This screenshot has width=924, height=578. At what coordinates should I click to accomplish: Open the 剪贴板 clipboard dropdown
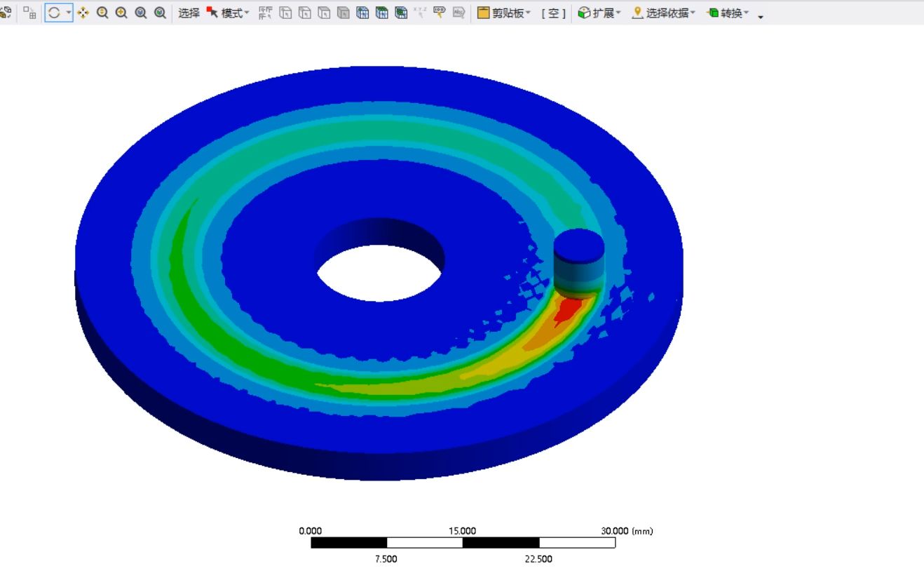point(504,13)
